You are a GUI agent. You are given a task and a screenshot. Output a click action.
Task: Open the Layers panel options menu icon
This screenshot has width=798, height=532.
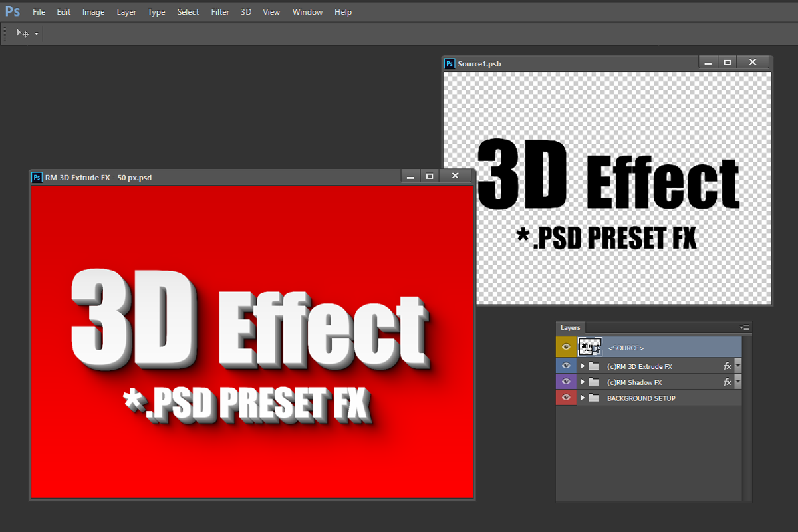[745, 327]
